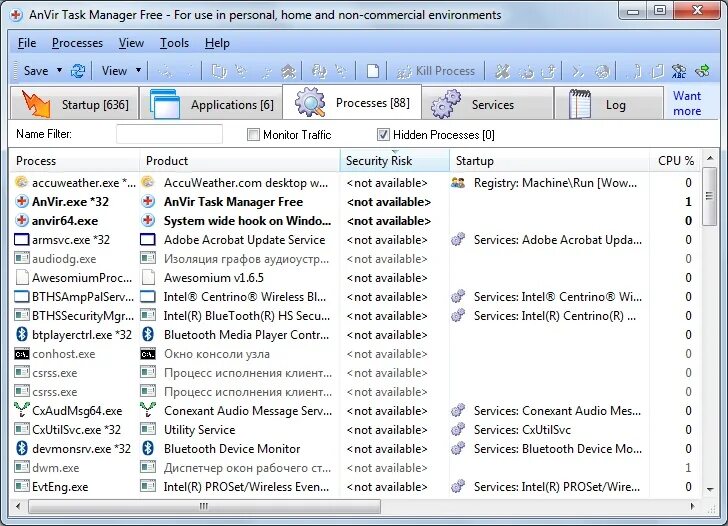728x526 pixels.
Task: Follow the Want more link
Action: (x=687, y=103)
